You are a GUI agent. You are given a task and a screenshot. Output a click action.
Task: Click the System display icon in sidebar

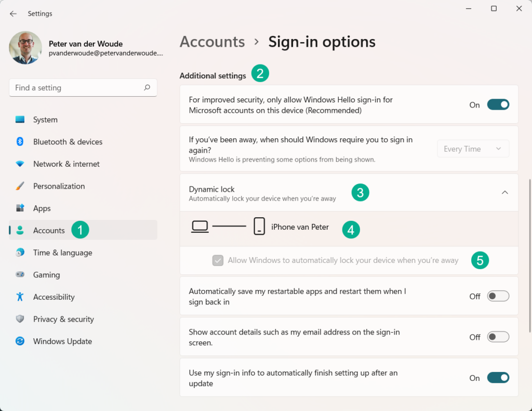point(19,120)
